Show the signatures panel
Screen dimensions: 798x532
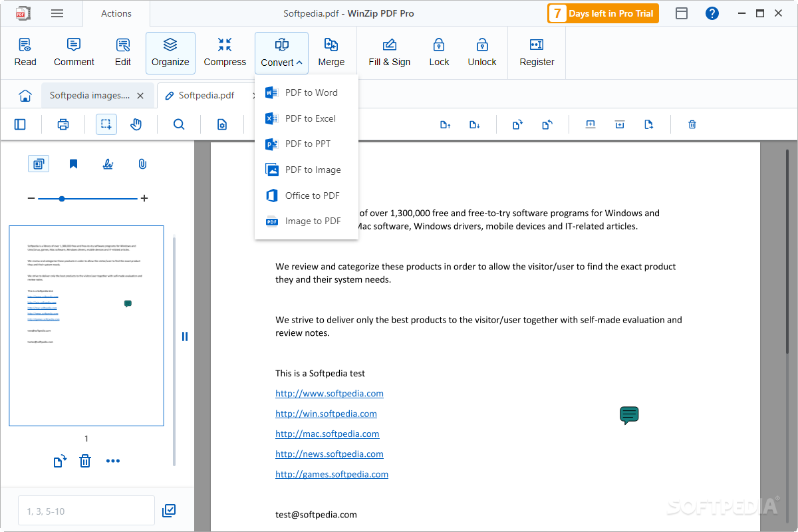click(x=108, y=164)
